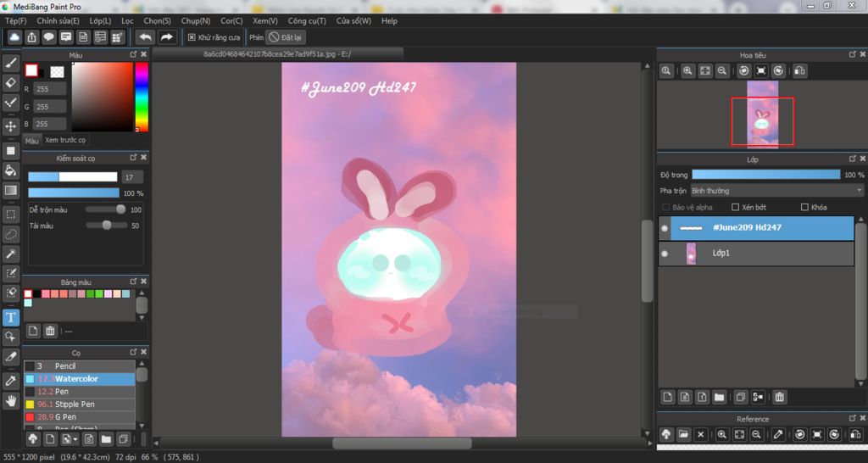Enable the Xén bớt checkbox
Viewport: 868px width, 463px height.
[735, 207]
